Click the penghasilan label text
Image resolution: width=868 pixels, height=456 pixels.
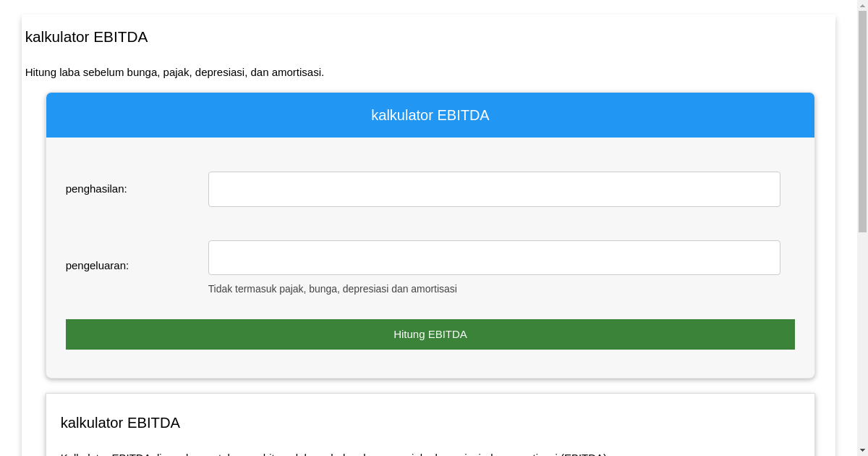(x=96, y=189)
